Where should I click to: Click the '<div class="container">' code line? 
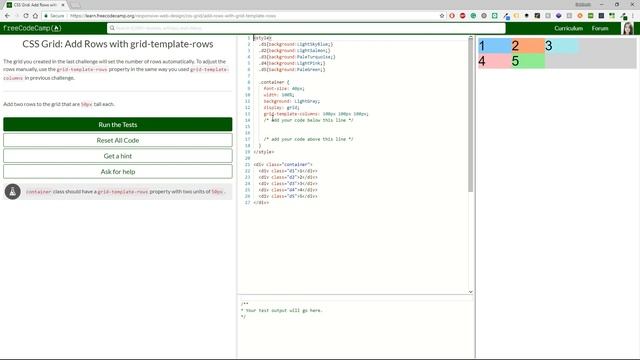click(283, 164)
